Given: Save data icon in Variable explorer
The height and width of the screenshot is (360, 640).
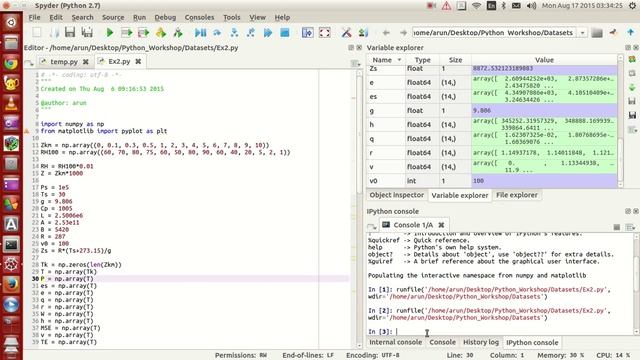Looking at the screenshot, I should pyautogui.click(x=632, y=101).
